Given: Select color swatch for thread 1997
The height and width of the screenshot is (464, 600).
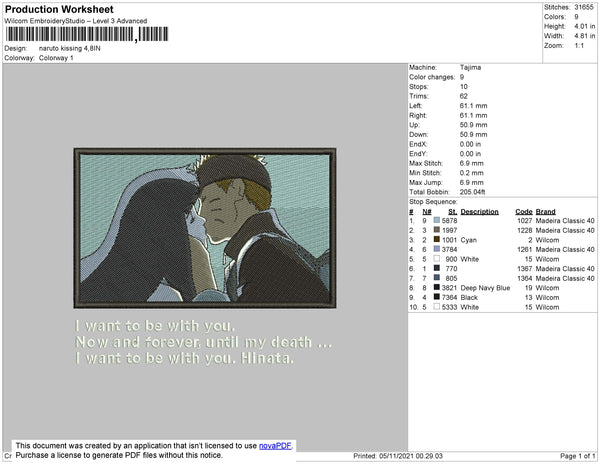Looking at the screenshot, I should pos(437,230).
